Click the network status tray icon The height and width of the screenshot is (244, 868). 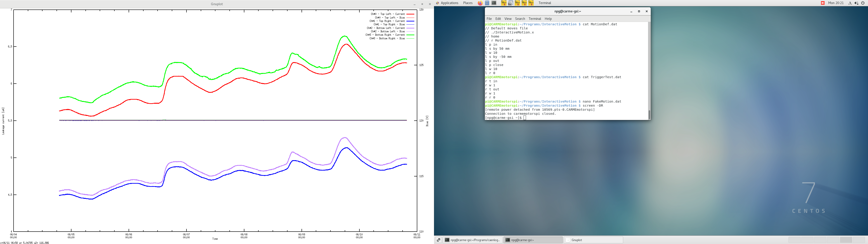(x=850, y=3)
